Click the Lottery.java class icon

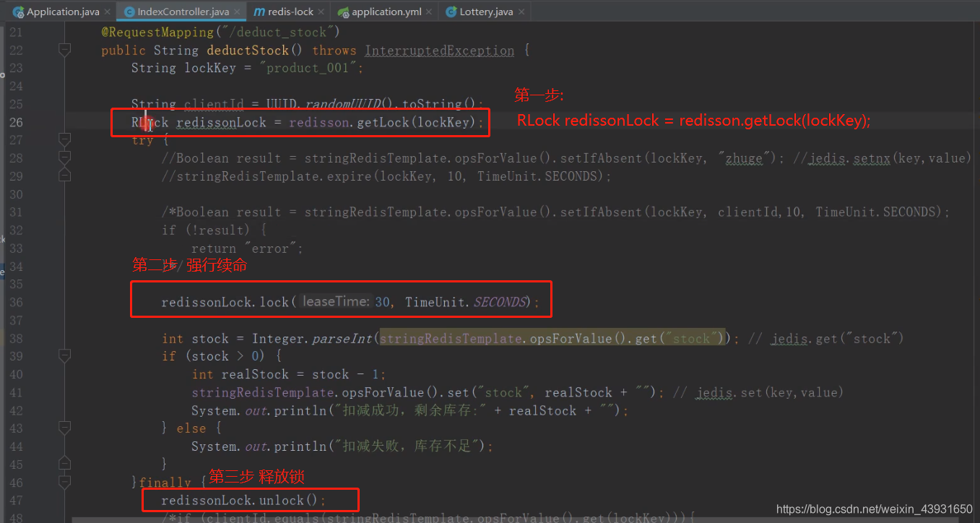[451, 12]
